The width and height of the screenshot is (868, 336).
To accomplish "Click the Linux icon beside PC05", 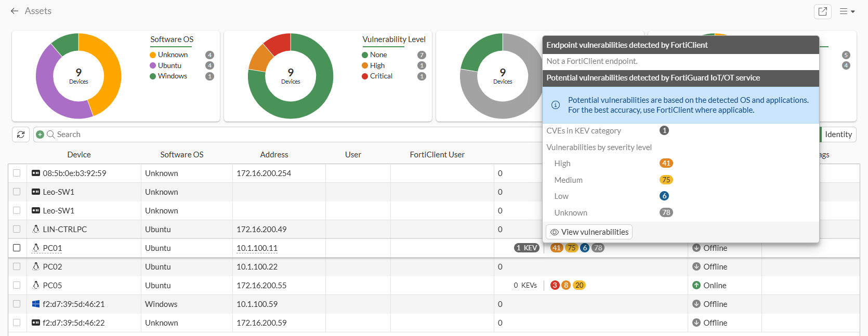I will coord(36,285).
